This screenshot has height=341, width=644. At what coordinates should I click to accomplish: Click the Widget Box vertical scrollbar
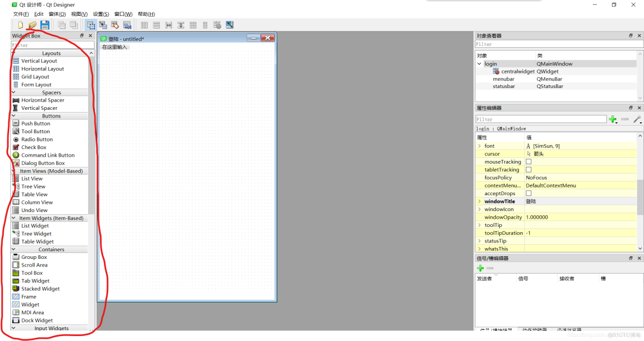(91, 135)
